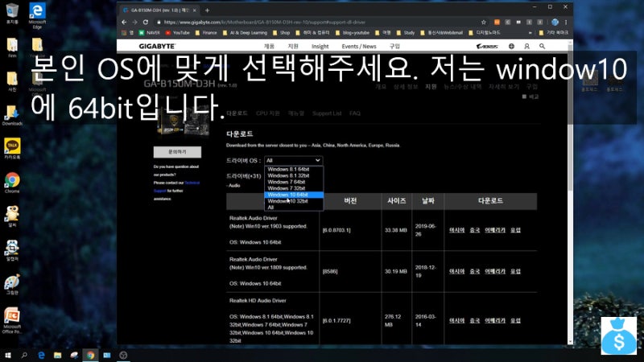Pick All at bottom of OS list
Image resolution: width=644 pixels, height=362 pixels.
pos(294,208)
